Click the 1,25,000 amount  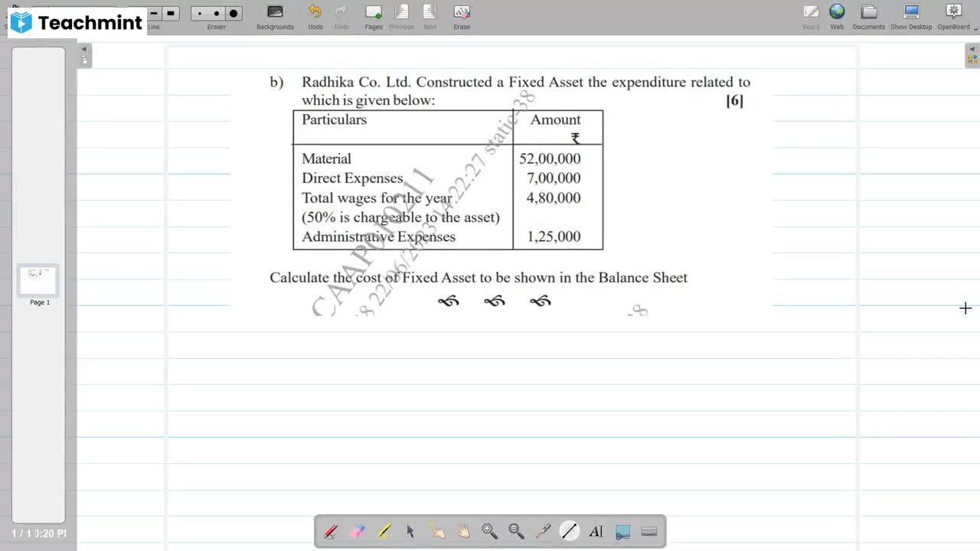(x=554, y=236)
